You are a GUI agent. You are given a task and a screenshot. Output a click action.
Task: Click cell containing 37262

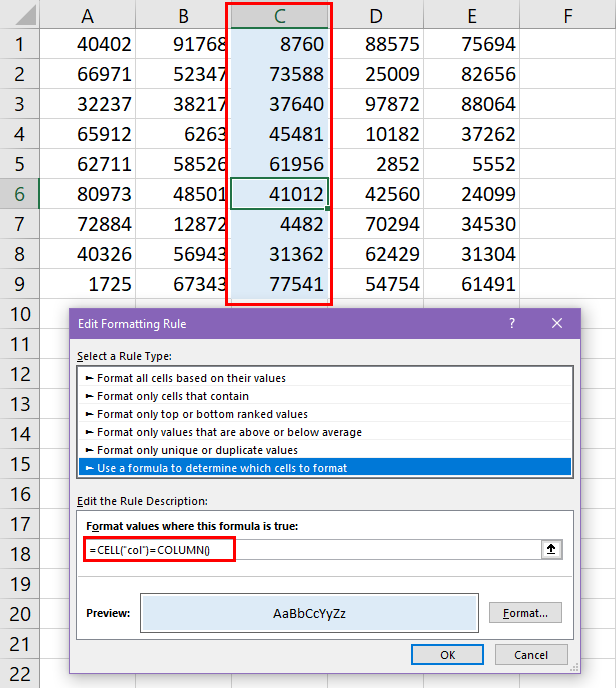(x=472, y=134)
